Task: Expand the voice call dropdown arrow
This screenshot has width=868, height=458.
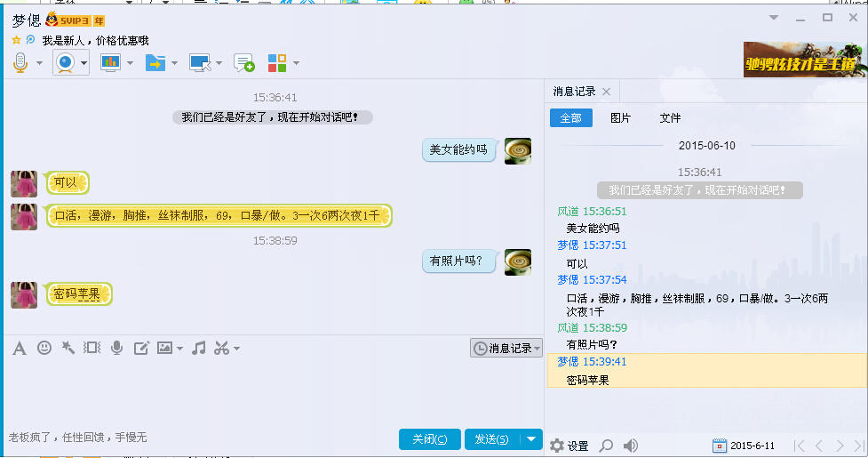Action: [x=39, y=63]
